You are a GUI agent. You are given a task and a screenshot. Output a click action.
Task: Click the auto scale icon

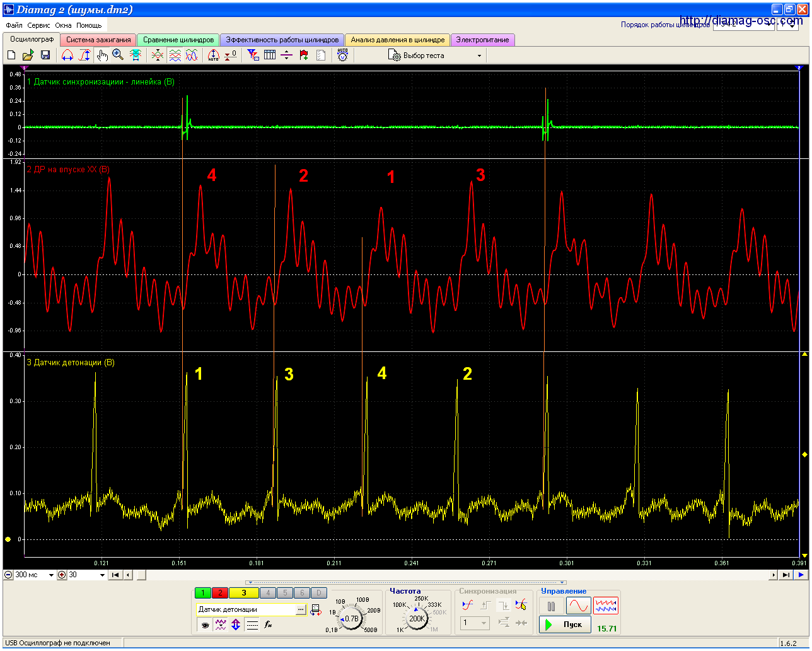tap(213, 56)
